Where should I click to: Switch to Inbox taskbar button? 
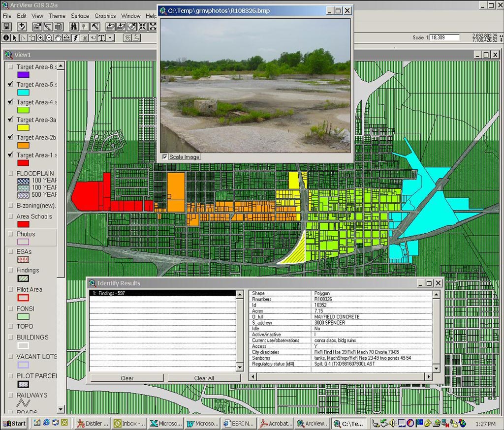129,424
